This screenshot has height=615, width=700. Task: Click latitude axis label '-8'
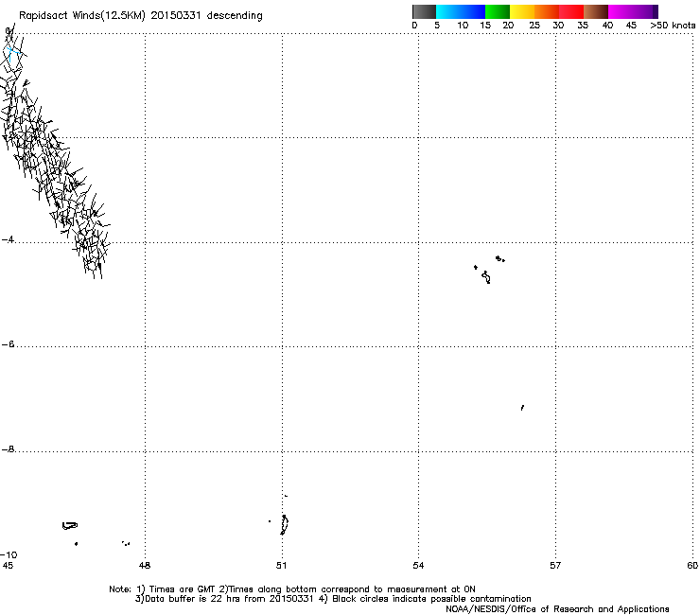coord(8,449)
